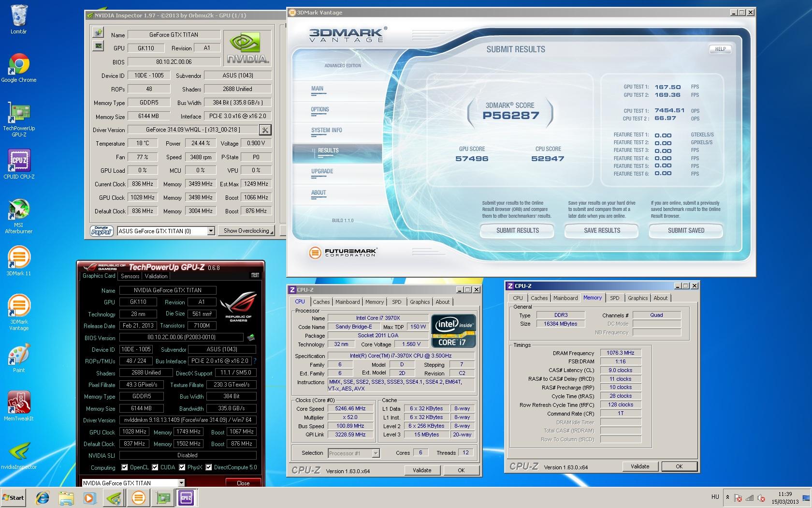The width and height of the screenshot is (812, 508).
Task: Open About in 3DMark Vantage sidebar
Action: [319, 193]
